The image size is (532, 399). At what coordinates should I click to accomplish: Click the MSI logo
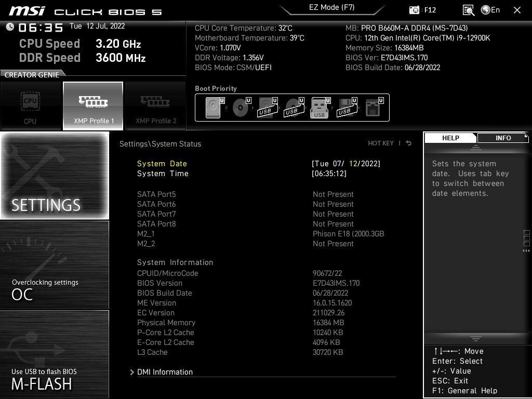tap(27, 11)
